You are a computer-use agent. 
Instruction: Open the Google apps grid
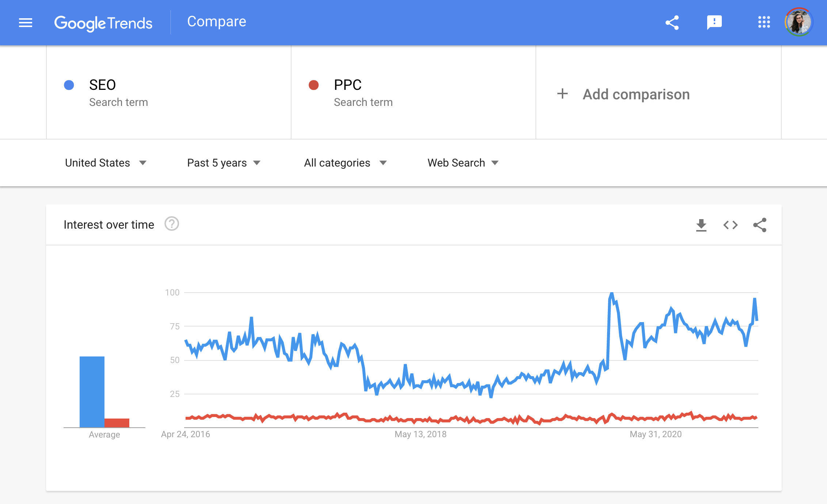coord(764,22)
